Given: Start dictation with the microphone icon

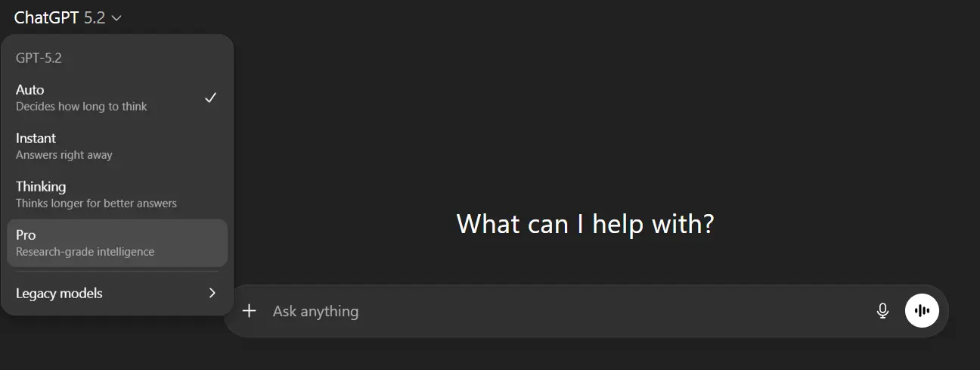Looking at the screenshot, I should point(882,311).
